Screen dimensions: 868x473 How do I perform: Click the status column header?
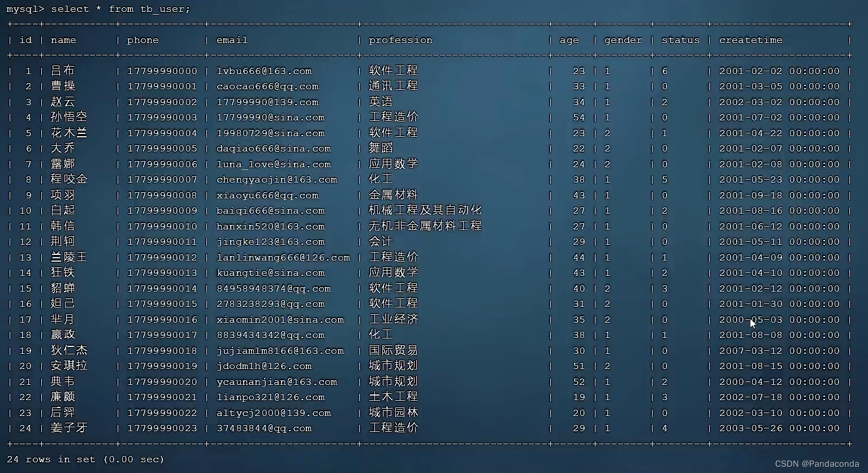[680, 40]
